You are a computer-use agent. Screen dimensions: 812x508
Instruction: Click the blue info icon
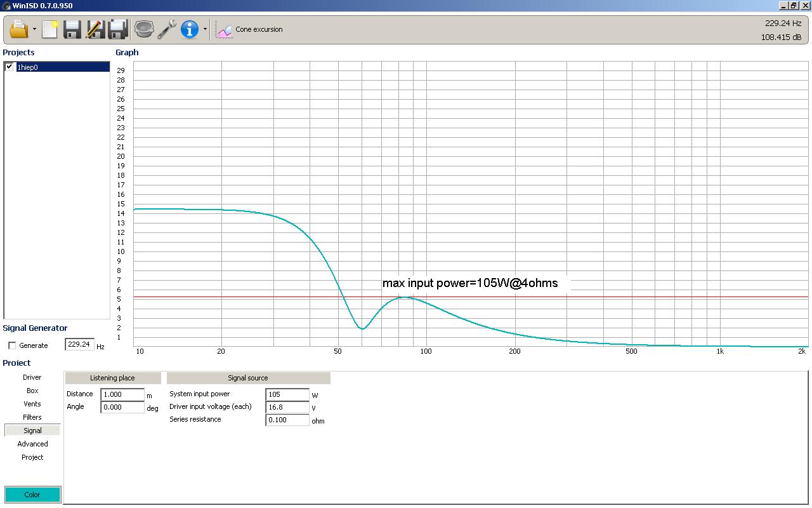[190, 29]
